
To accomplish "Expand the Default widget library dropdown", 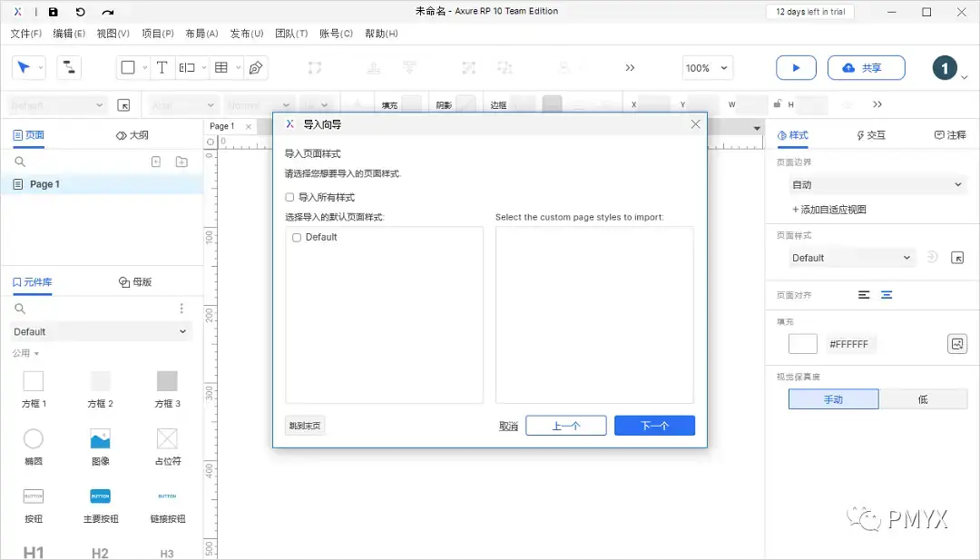I will click(100, 331).
